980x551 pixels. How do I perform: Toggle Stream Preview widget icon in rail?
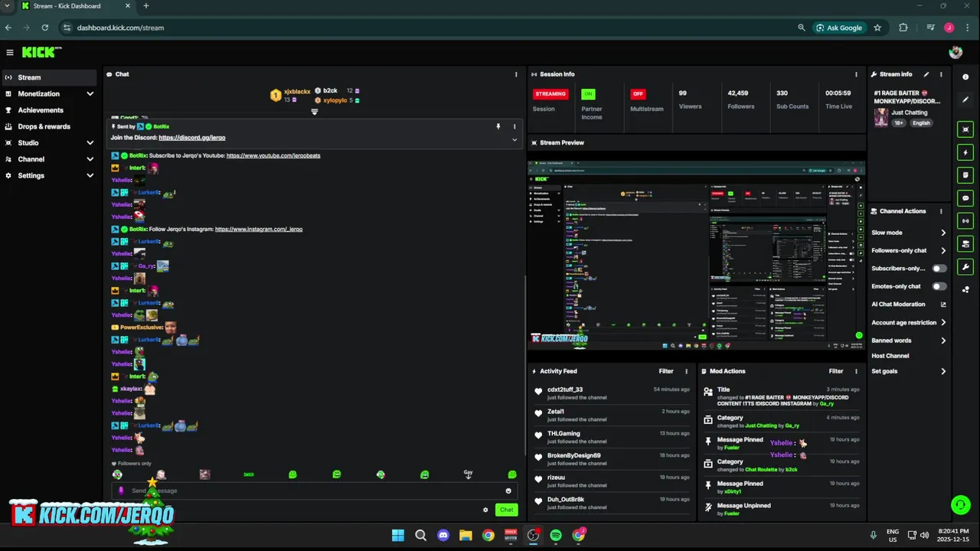point(965,129)
